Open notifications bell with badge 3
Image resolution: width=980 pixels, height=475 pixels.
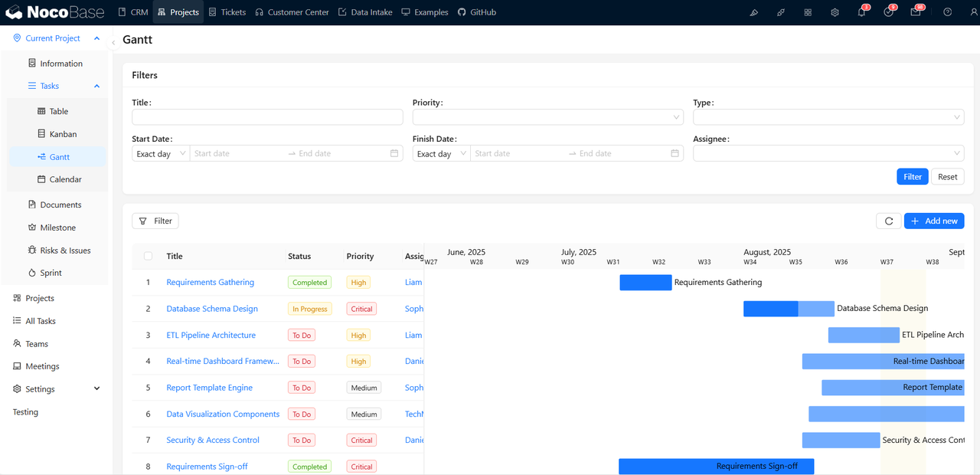pos(862,11)
